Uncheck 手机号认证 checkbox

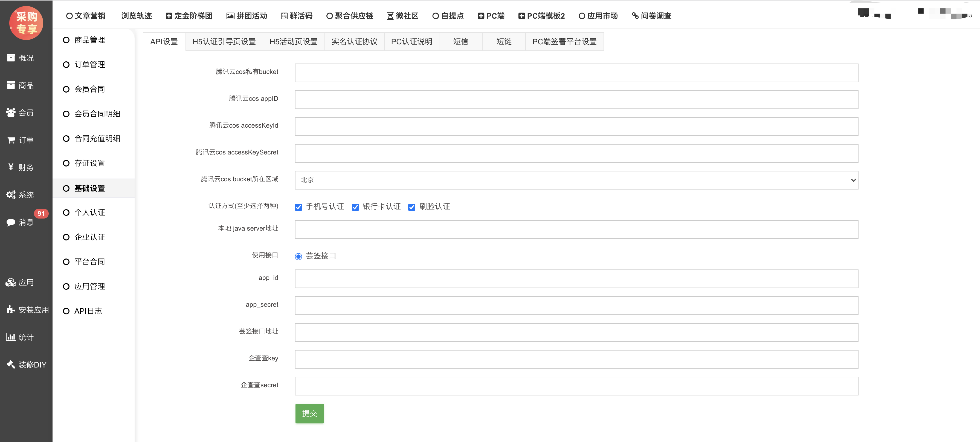click(x=299, y=207)
